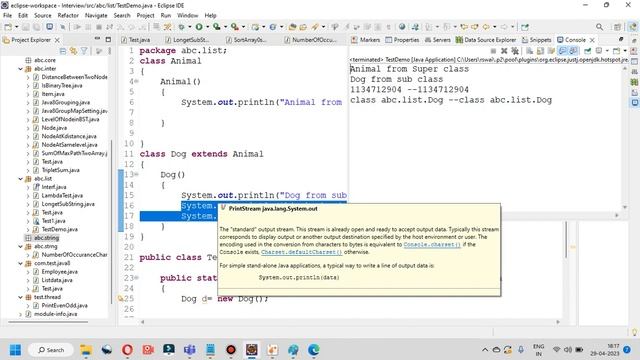Click the Terminate stop icon in Console

493,51
